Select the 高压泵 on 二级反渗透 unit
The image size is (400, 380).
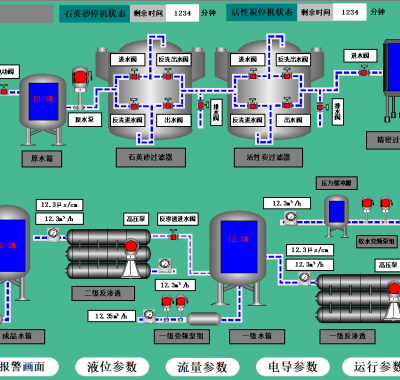pyautogui.click(x=131, y=258)
